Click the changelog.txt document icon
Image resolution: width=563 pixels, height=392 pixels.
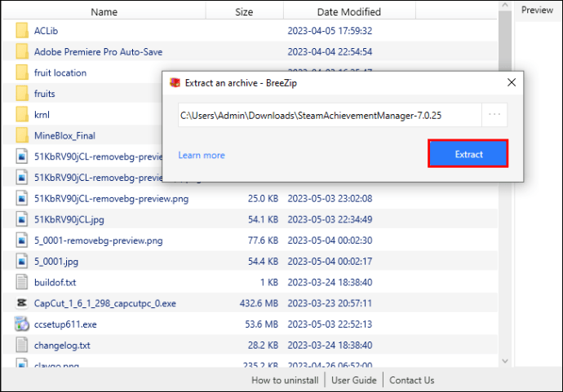tap(21, 345)
